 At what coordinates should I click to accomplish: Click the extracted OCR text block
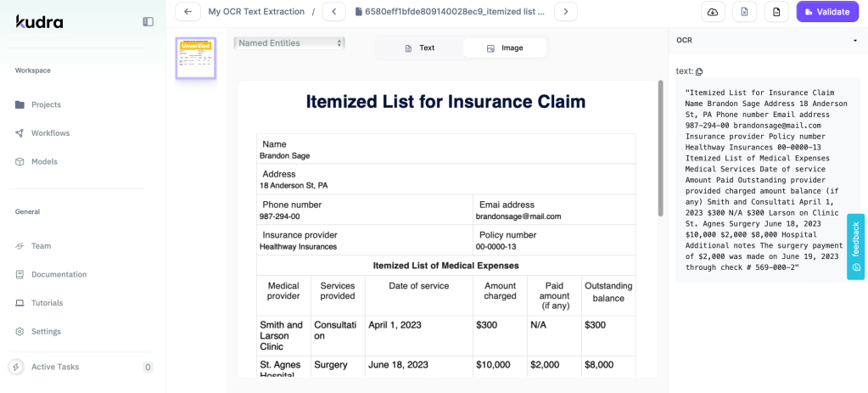(x=769, y=180)
